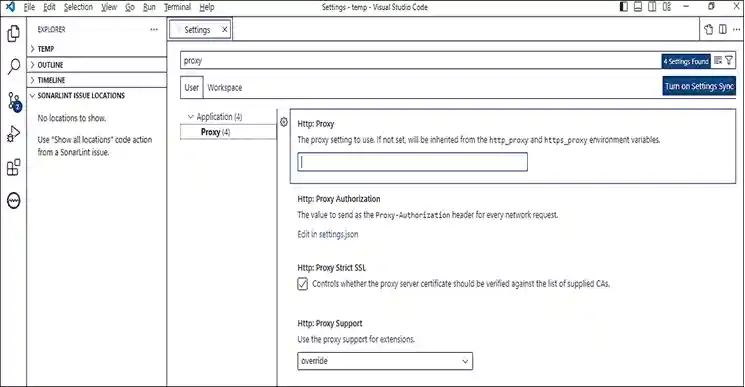Uncheck the Proxy Strict SSL checkbox

[x=303, y=284]
